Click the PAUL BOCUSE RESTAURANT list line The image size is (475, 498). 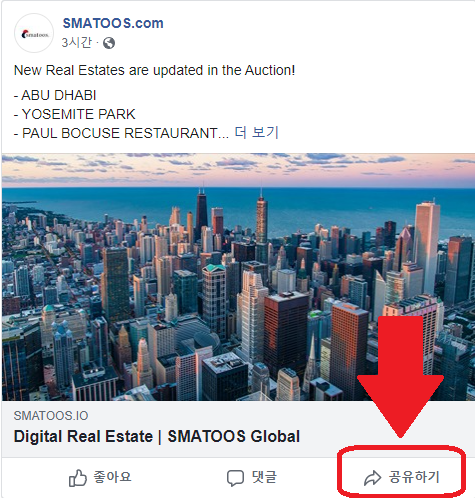[x=121, y=133]
